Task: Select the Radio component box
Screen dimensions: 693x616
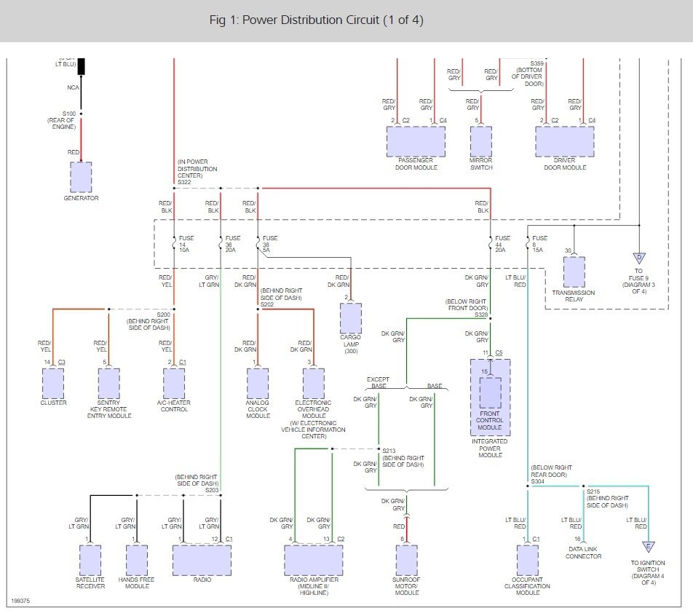Action: pos(202,560)
